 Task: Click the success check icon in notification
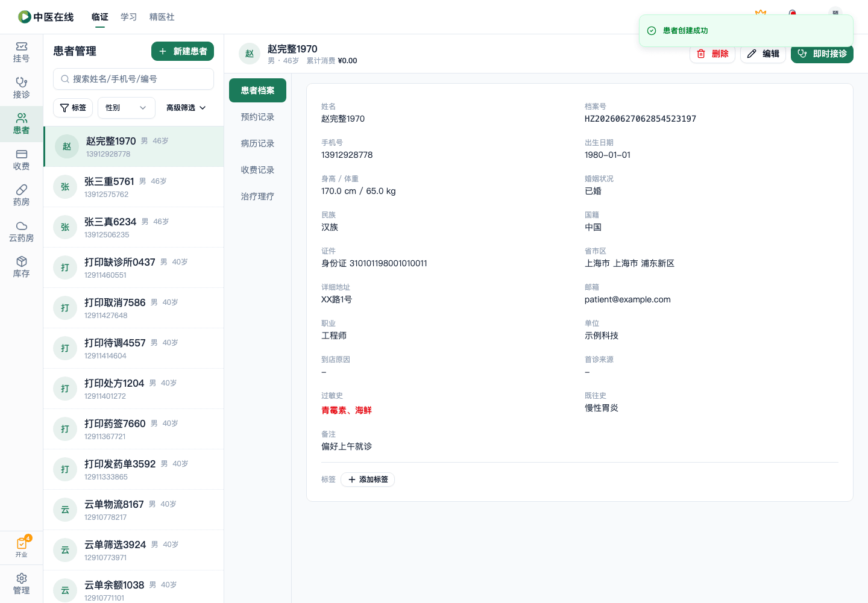coord(652,31)
